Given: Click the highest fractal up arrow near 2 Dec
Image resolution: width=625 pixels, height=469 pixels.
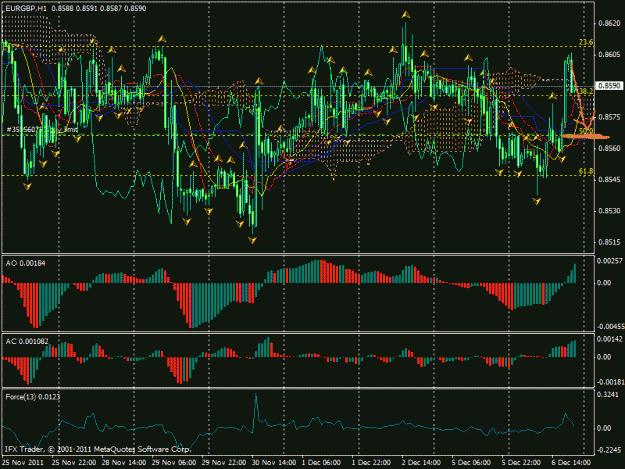Looking at the screenshot, I should (406, 15).
